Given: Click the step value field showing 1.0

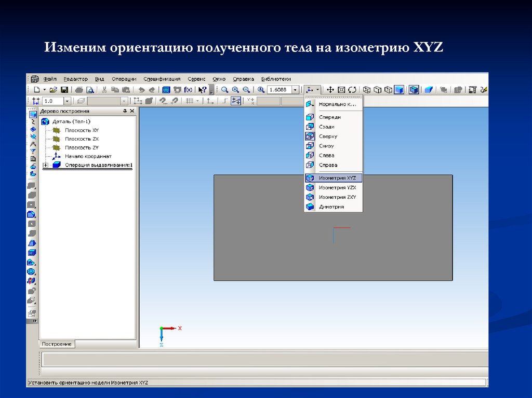Looking at the screenshot, I should (x=53, y=101).
